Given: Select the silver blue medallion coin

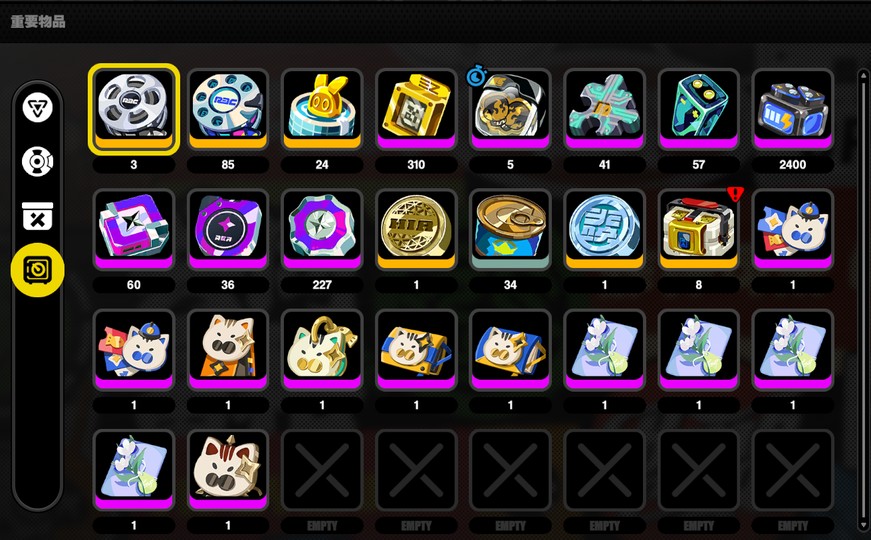Looking at the screenshot, I should click(604, 229).
